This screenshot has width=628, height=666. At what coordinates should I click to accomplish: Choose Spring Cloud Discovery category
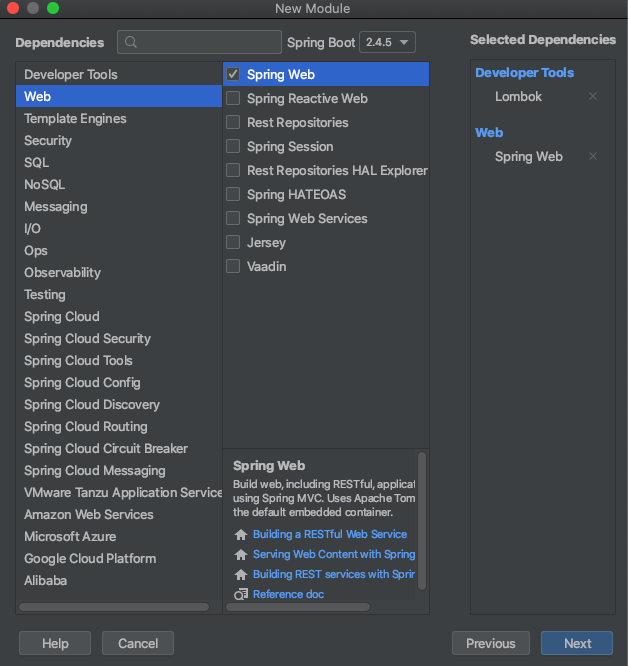(119, 404)
